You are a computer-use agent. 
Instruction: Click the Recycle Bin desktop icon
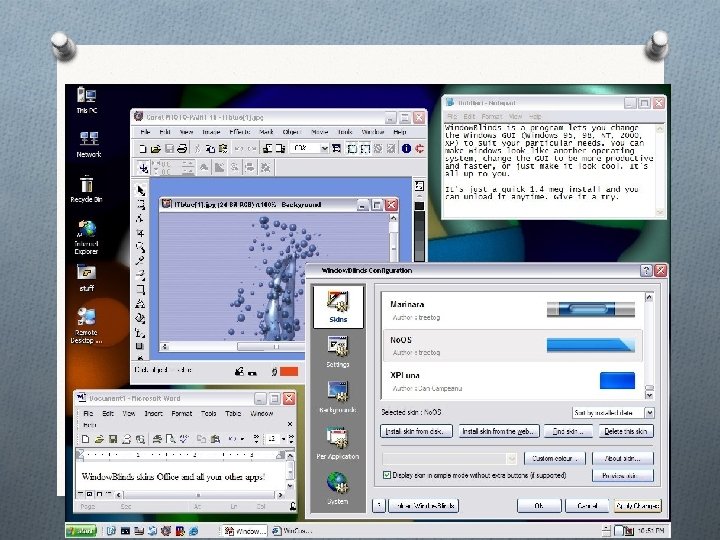(x=86, y=189)
